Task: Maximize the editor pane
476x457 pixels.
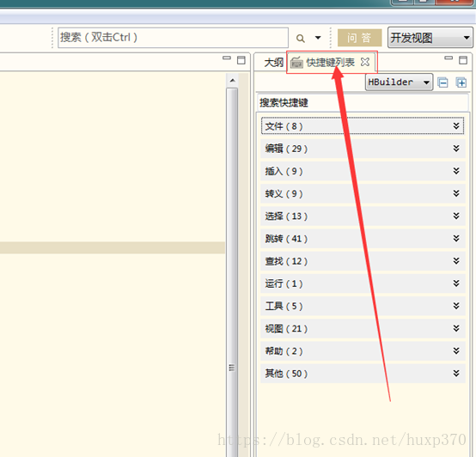Action: [241, 60]
